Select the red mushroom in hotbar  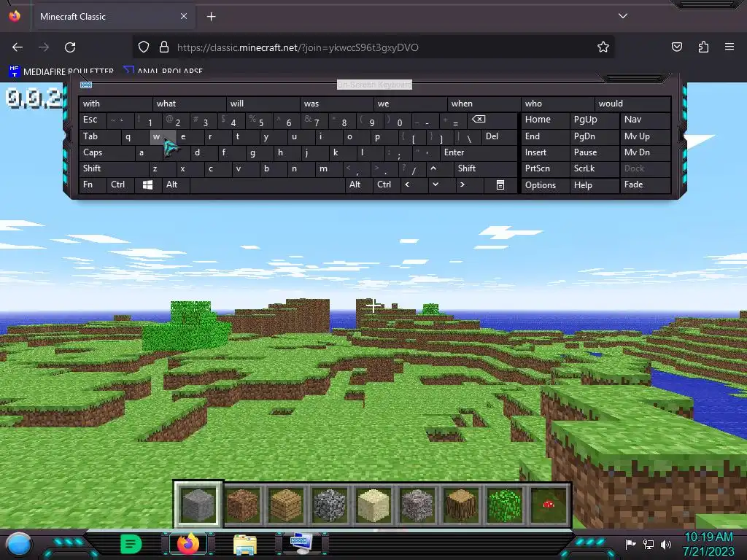(x=549, y=505)
